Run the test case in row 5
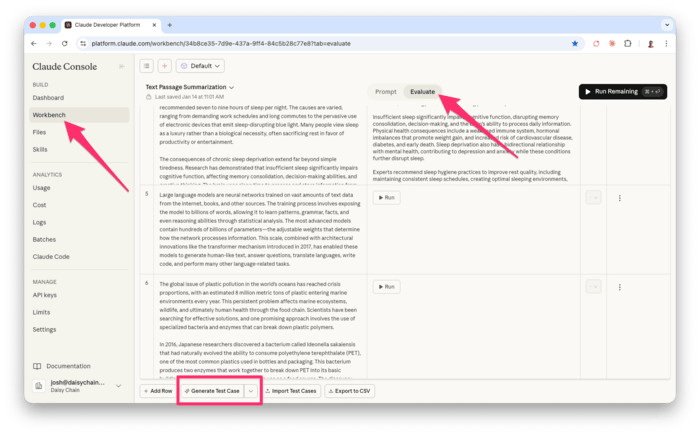700x435 pixels. point(386,198)
